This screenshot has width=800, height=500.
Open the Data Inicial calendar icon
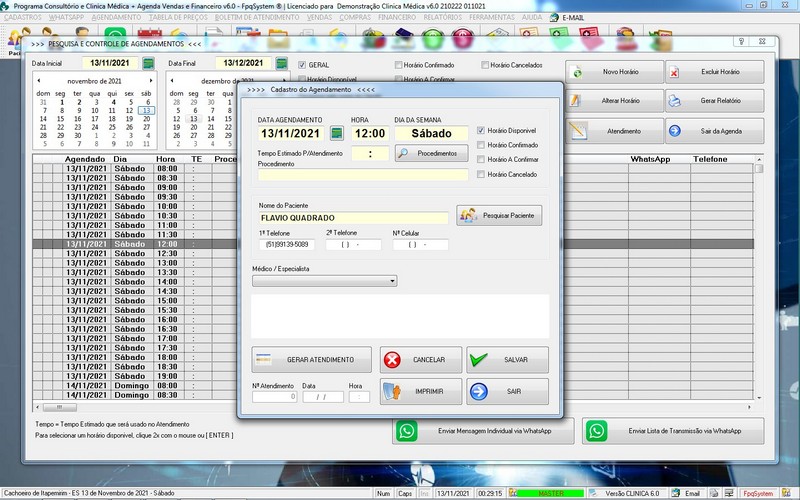pos(149,63)
